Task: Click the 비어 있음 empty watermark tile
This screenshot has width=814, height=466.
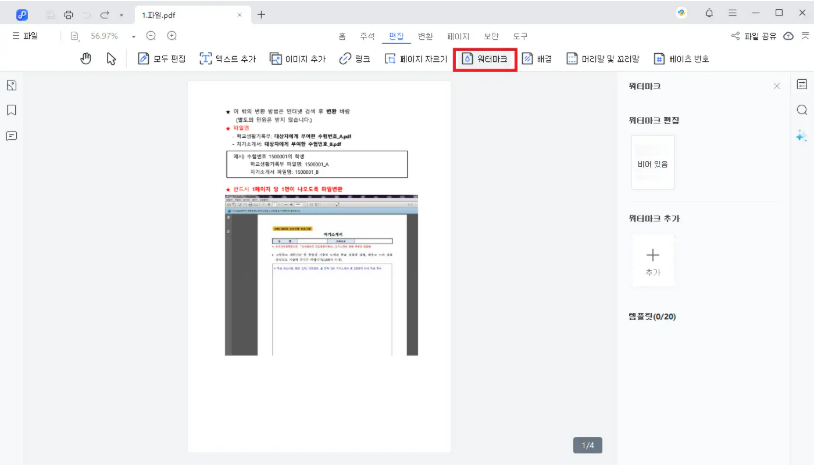Action: tap(653, 162)
